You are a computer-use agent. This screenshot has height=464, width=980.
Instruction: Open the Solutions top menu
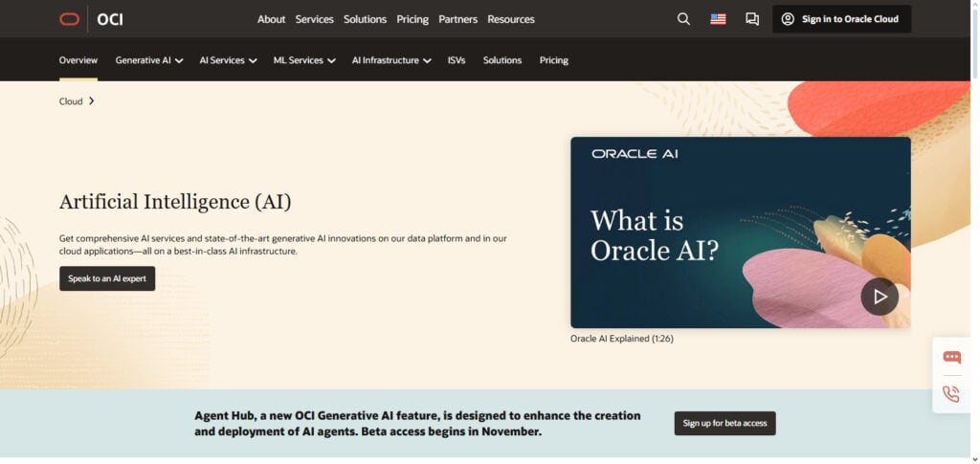tap(365, 19)
